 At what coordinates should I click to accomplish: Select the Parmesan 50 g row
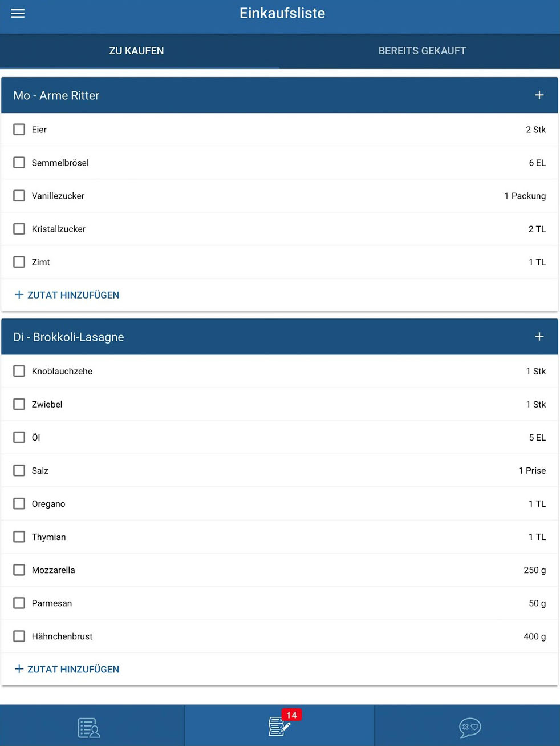pos(279,603)
